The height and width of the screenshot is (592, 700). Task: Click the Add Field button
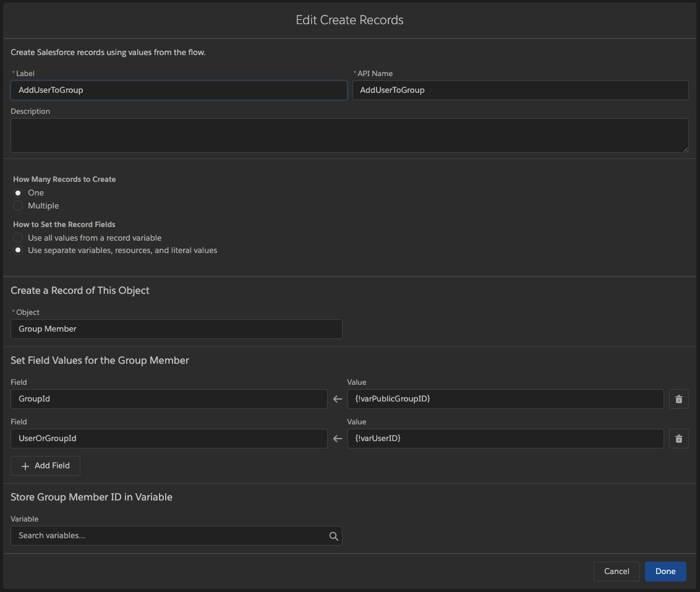(45, 466)
